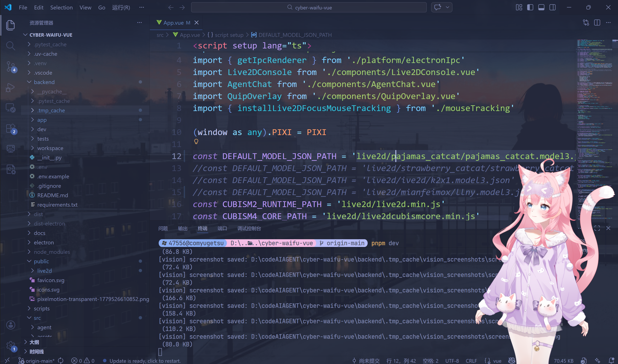This screenshot has width=618, height=364.
Task: Switch to the 输出 panel tab
Action: click(x=183, y=228)
